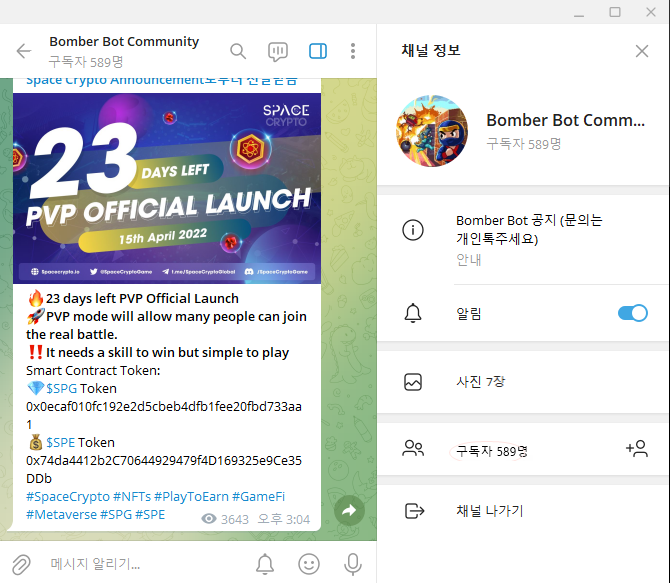
Task: Forward the message with share arrow
Action: [x=349, y=510]
